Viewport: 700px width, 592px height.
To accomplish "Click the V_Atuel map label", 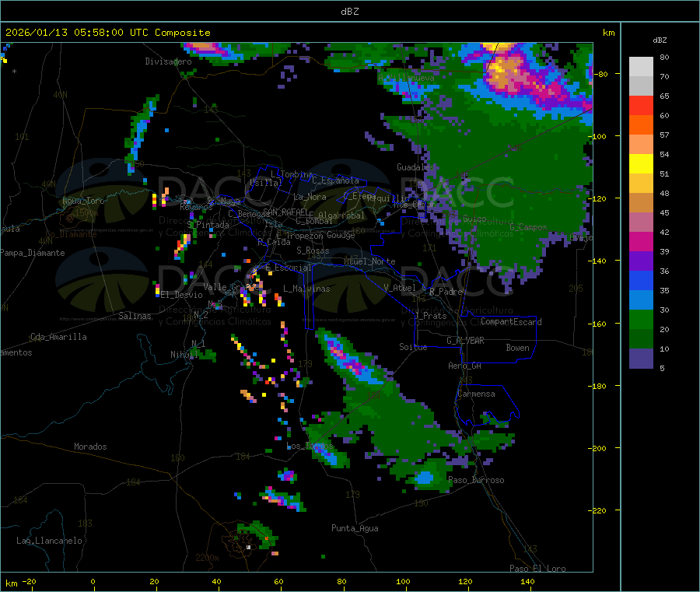I will (400, 288).
